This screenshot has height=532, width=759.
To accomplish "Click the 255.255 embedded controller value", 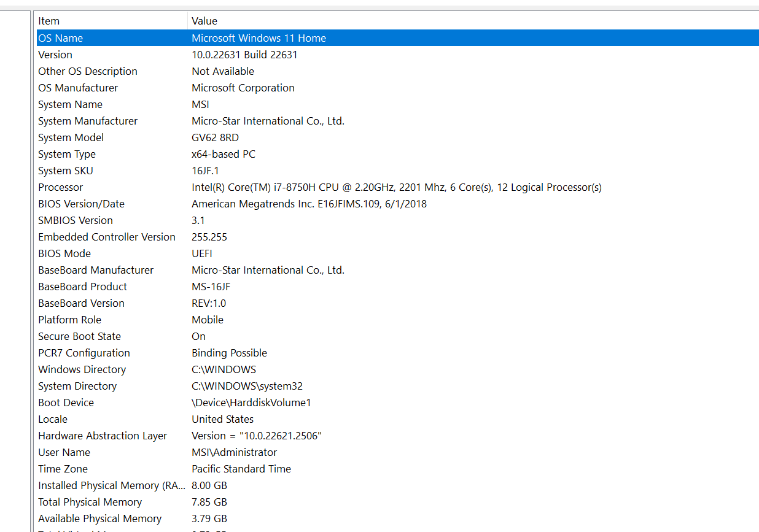I will (209, 237).
